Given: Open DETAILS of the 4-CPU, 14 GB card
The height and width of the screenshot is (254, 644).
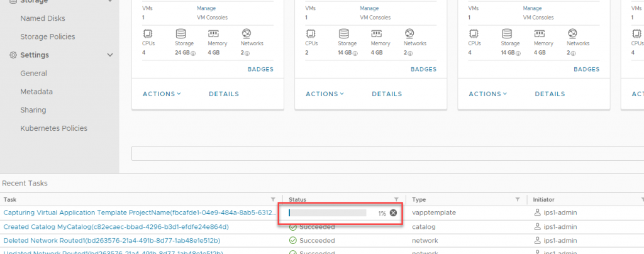Looking at the screenshot, I should (x=550, y=94).
